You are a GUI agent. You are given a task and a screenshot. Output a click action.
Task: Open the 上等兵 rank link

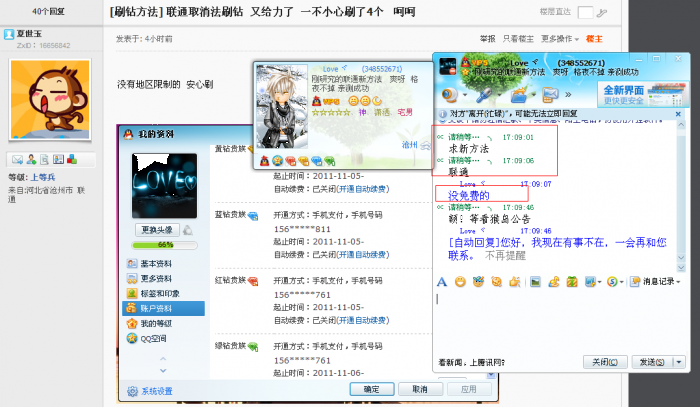(x=43, y=177)
